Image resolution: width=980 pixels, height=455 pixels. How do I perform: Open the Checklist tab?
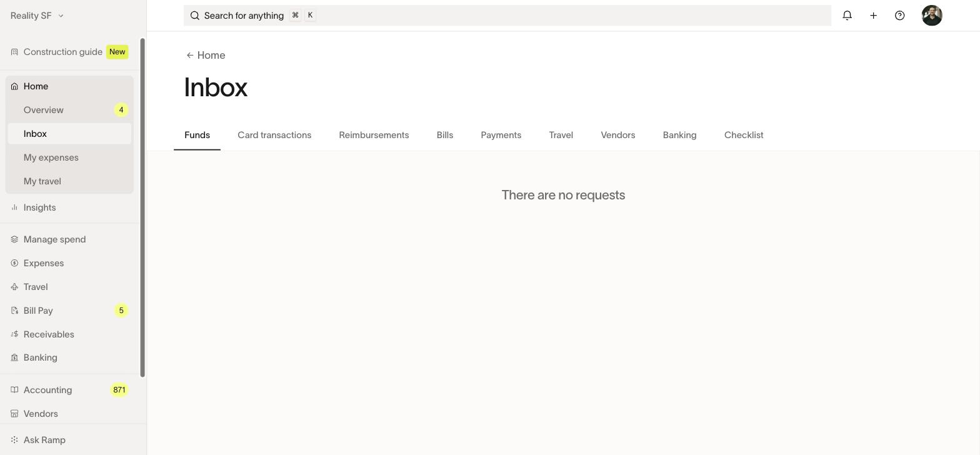pyautogui.click(x=744, y=135)
